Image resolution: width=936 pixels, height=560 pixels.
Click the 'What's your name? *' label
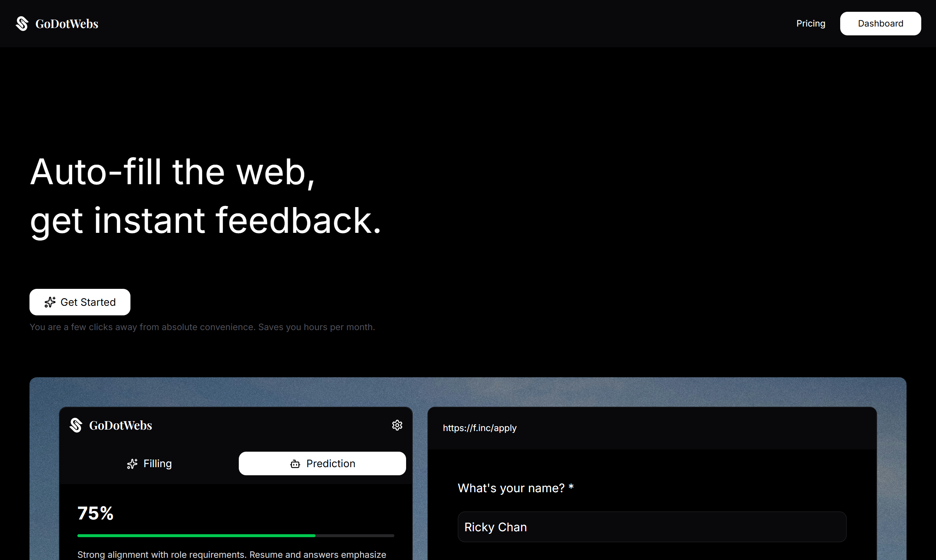(x=516, y=488)
